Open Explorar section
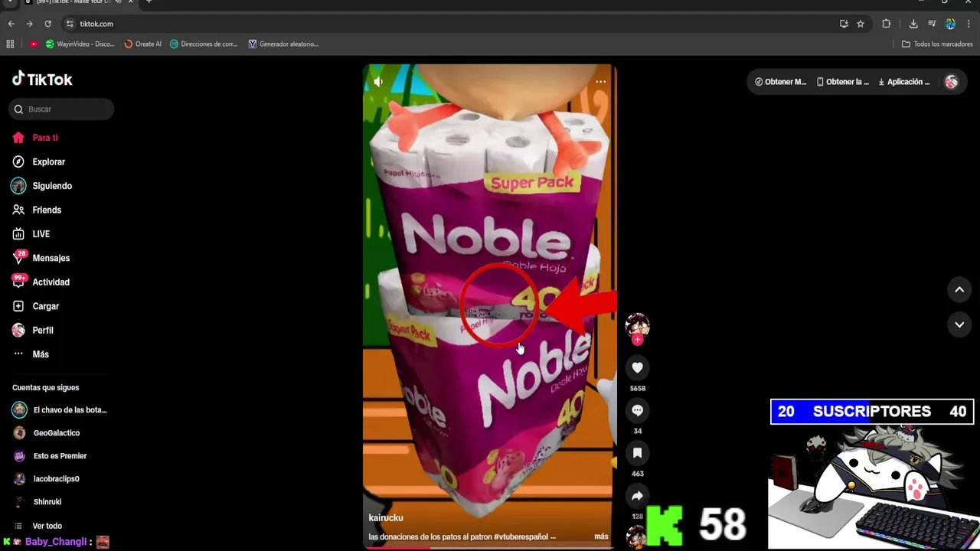 (38, 162)
